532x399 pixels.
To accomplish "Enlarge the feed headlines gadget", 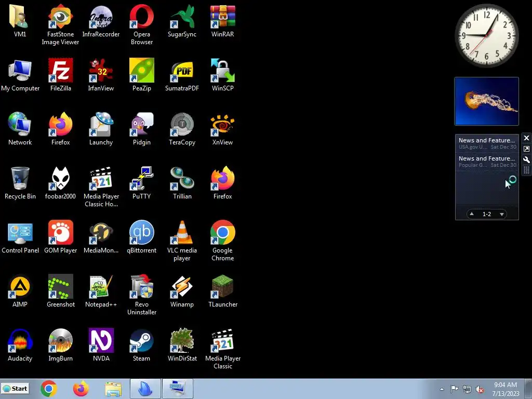I will (526, 149).
